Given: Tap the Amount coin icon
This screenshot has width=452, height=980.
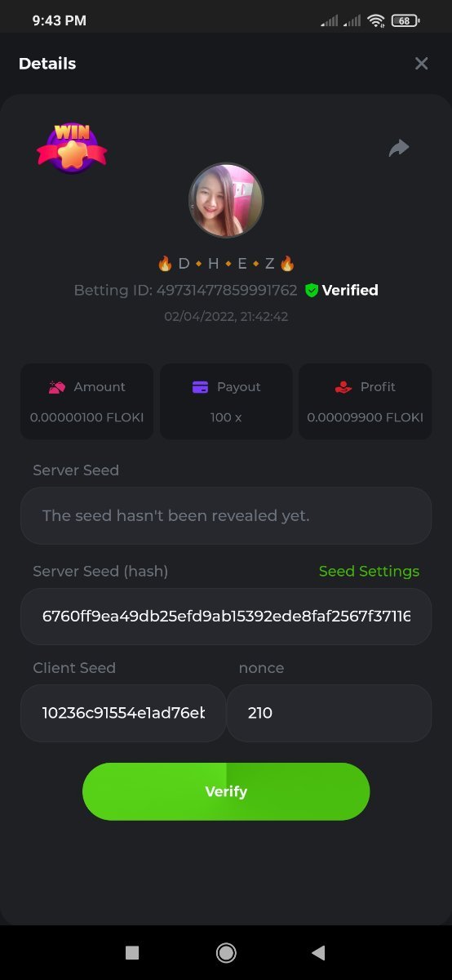Looking at the screenshot, I should [x=56, y=387].
